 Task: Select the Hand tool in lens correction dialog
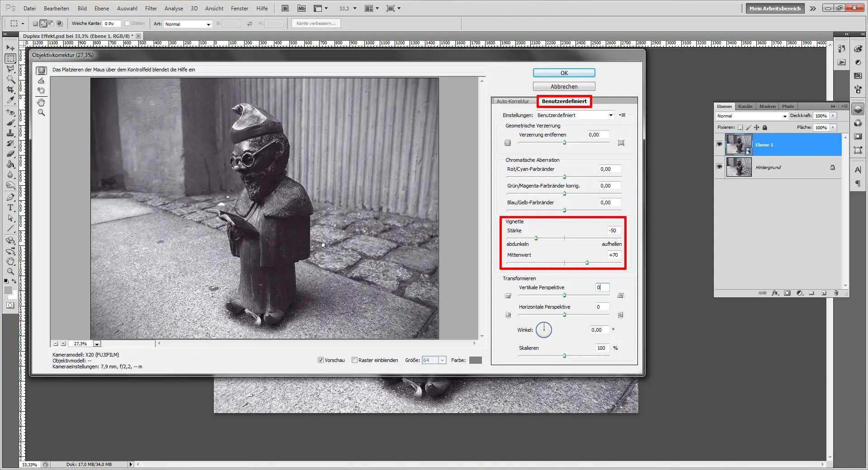[41, 102]
